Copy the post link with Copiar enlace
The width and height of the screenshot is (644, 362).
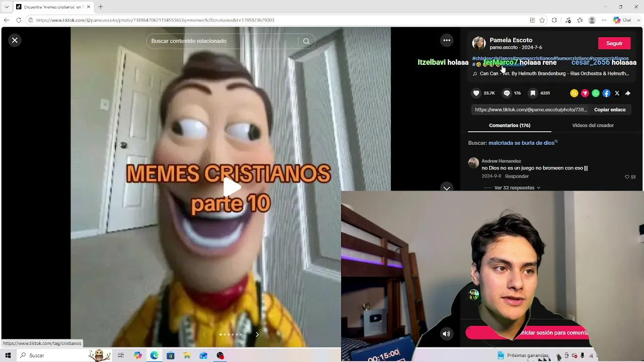[610, 110]
